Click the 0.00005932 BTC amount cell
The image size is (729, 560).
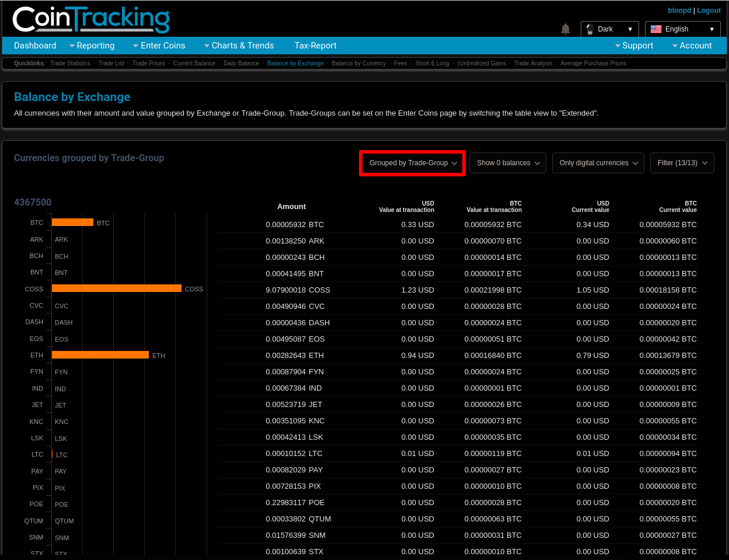coord(295,225)
